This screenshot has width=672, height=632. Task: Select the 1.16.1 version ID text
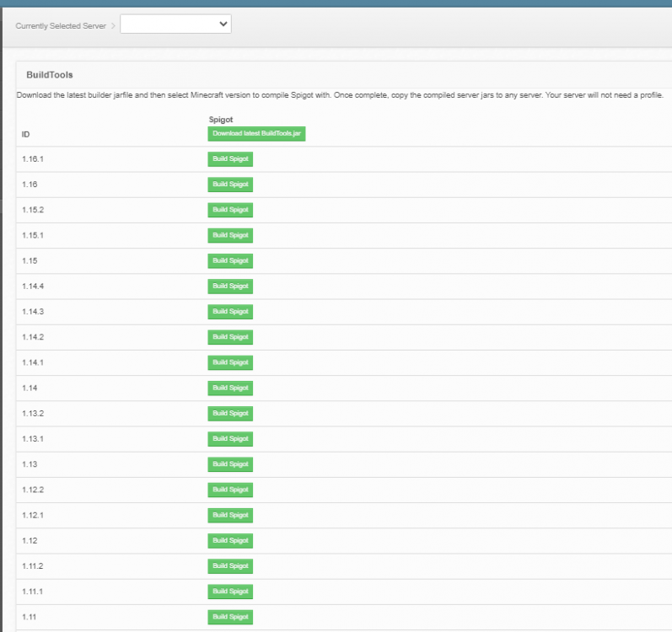33,159
